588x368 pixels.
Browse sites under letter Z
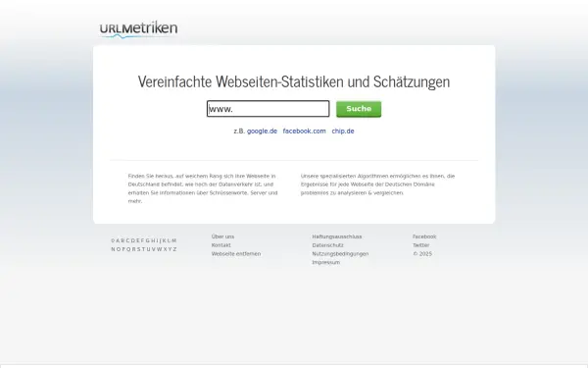pyautogui.click(x=174, y=249)
